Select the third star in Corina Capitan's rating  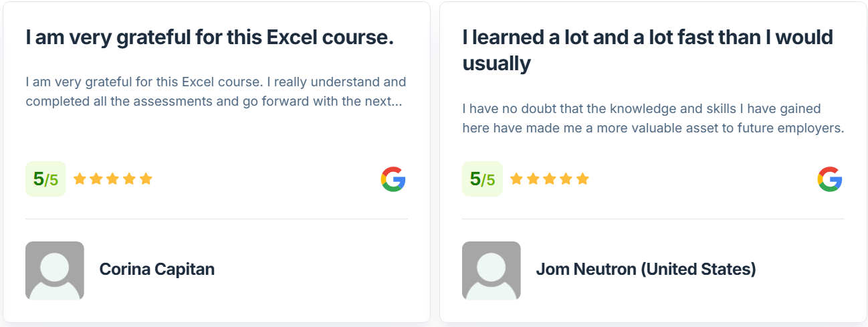[x=113, y=179]
